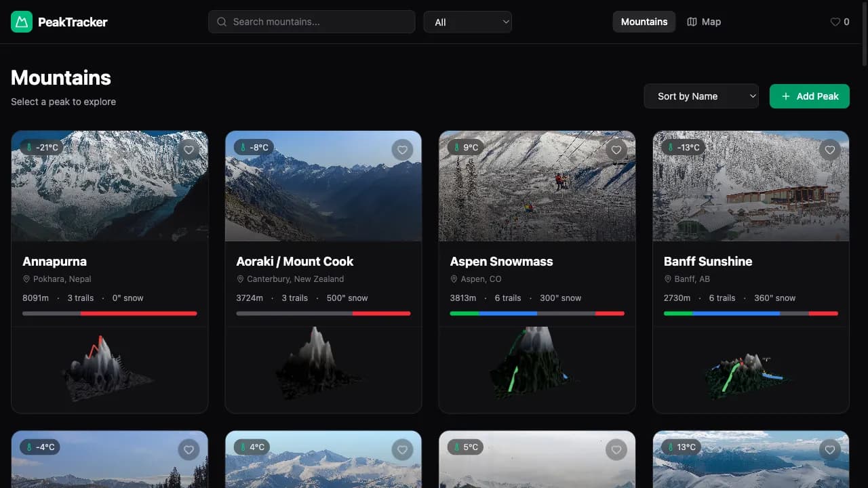Viewport: 868px width, 488px height.
Task: Click the 9°C temperature badge on Aspen
Action: (465, 147)
